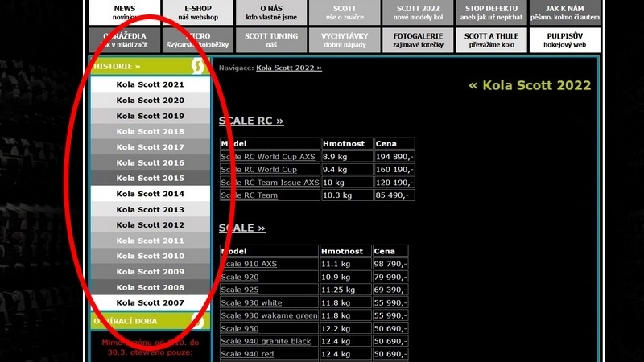Click the Scale RC World Cup AXS model link
Screen dimensions: 644x362
coord(270,157)
